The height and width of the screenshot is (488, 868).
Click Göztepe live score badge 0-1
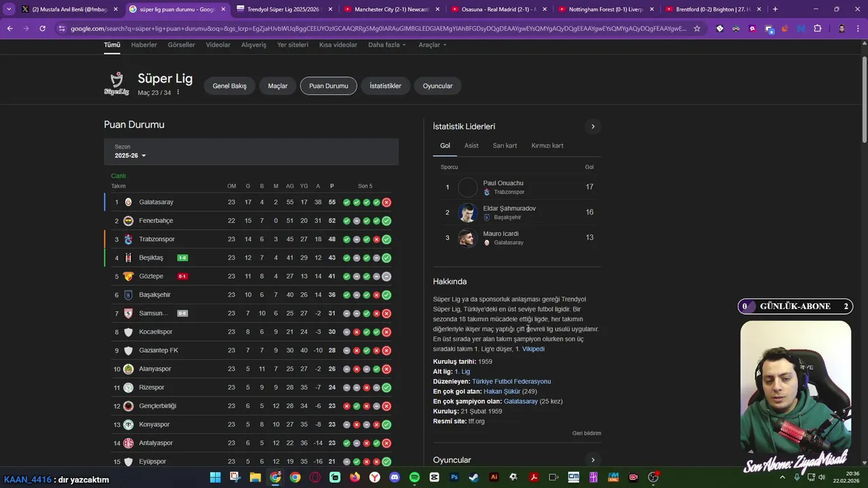[182, 277]
